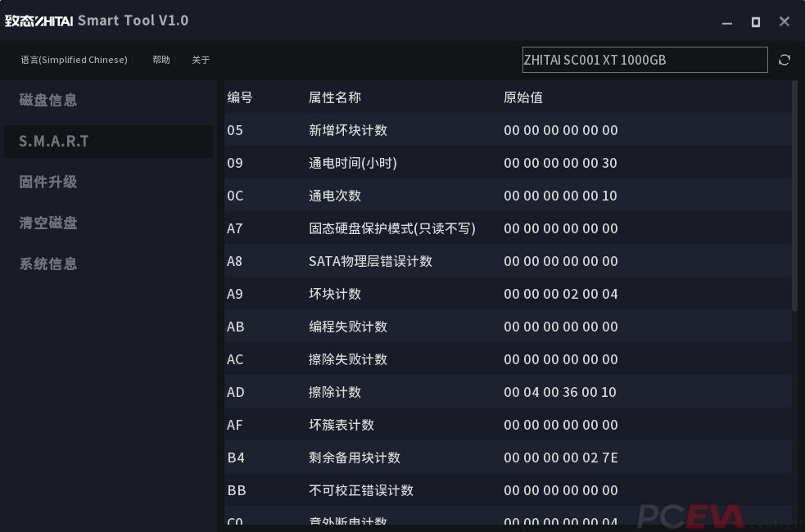Open the 语言 (Language) menu

tap(73, 59)
